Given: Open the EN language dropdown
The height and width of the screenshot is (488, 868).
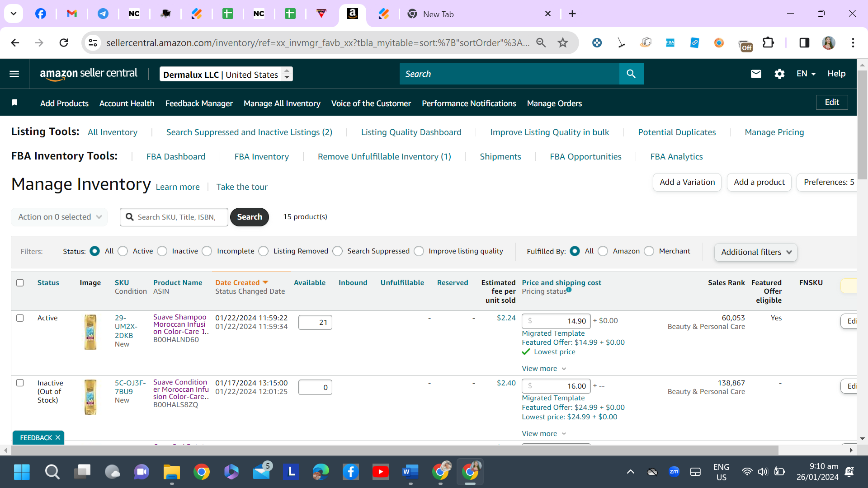Looking at the screenshot, I should pos(806,74).
